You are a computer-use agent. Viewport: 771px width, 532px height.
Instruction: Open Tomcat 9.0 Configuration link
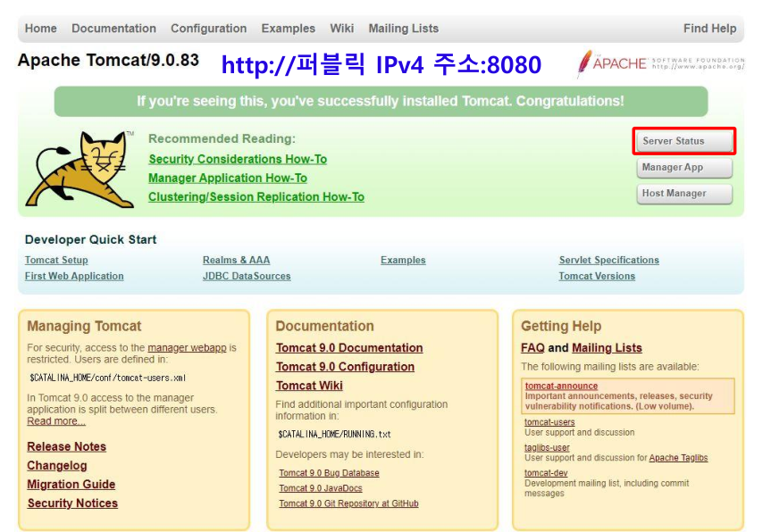(345, 367)
